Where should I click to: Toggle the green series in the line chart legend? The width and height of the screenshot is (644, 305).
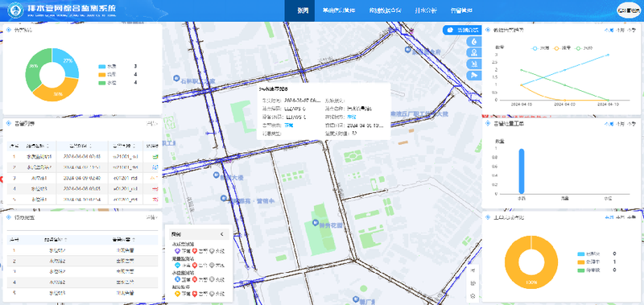click(584, 48)
